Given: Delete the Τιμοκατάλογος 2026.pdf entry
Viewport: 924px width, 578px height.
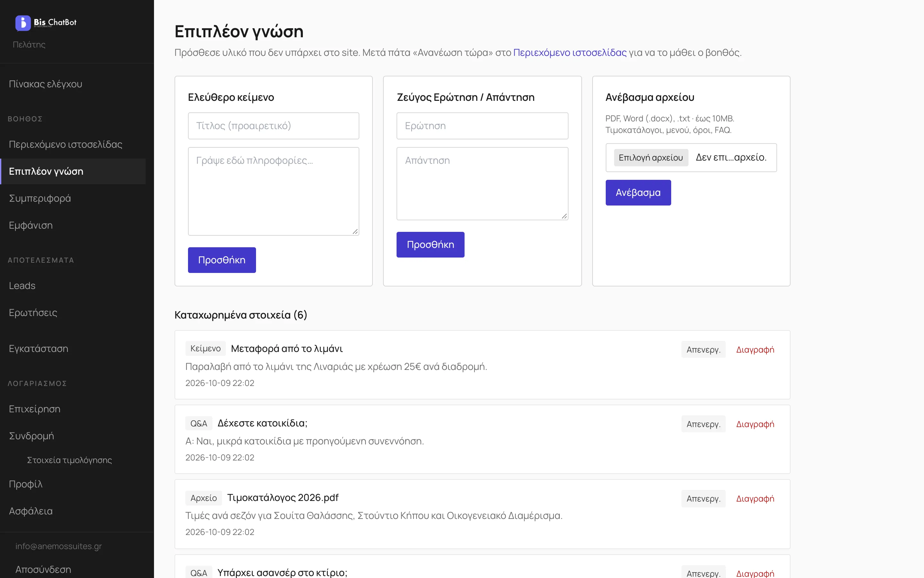Looking at the screenshot, I should click(755, 498).
